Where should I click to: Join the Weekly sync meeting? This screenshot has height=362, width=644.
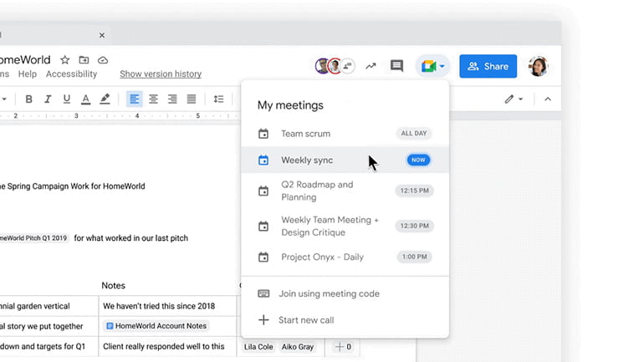point(345,160)
